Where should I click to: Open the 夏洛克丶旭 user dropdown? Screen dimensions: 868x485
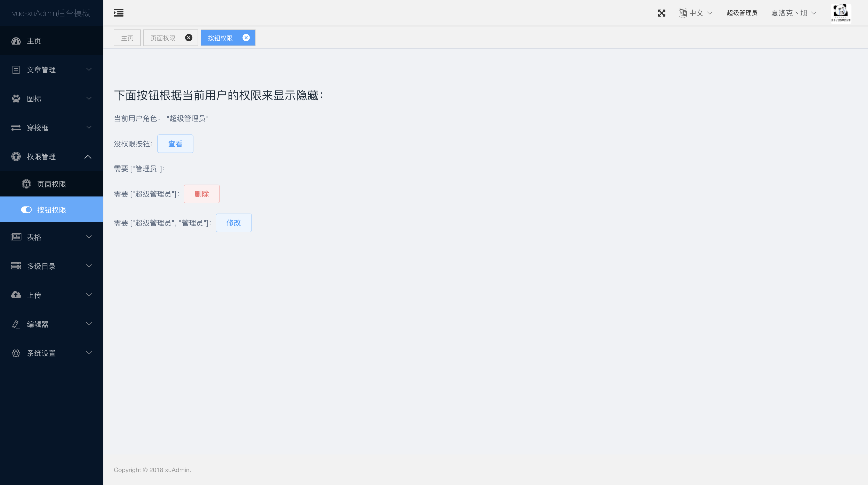[793, 13]
